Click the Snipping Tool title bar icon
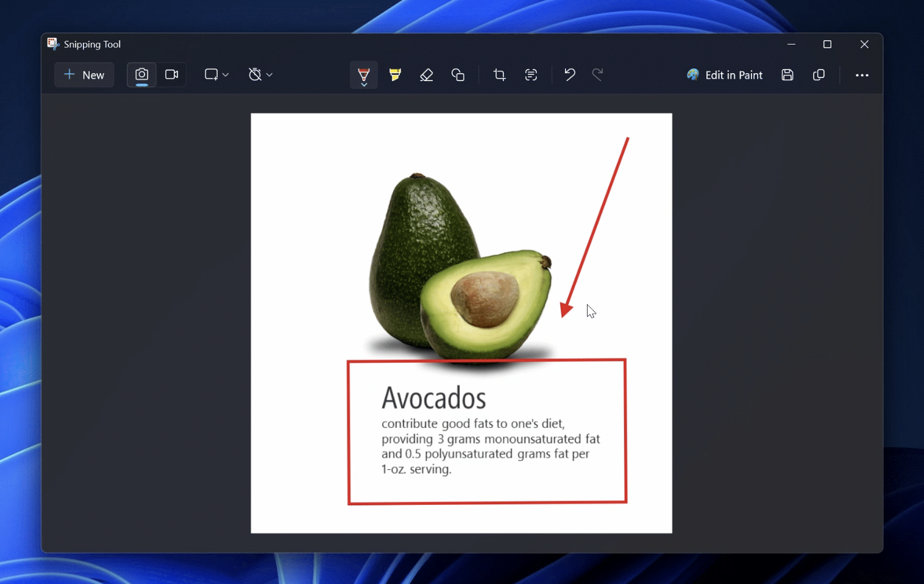The image size is (924, 584). pos(53,43)
